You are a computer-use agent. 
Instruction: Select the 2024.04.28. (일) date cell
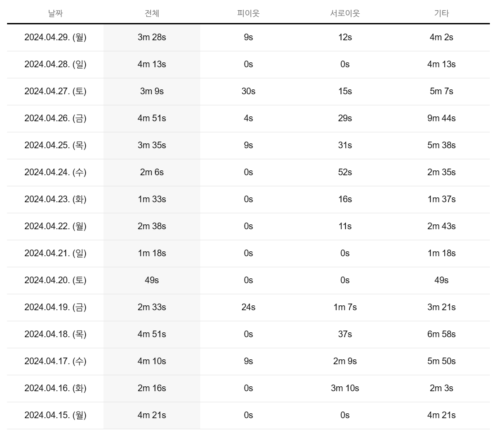pos(55,65)
